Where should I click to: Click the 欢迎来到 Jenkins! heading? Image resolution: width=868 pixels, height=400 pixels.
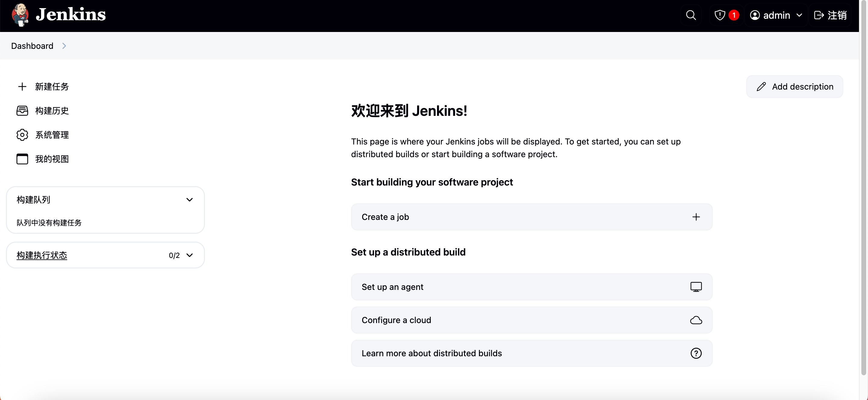tap(409, 111)
